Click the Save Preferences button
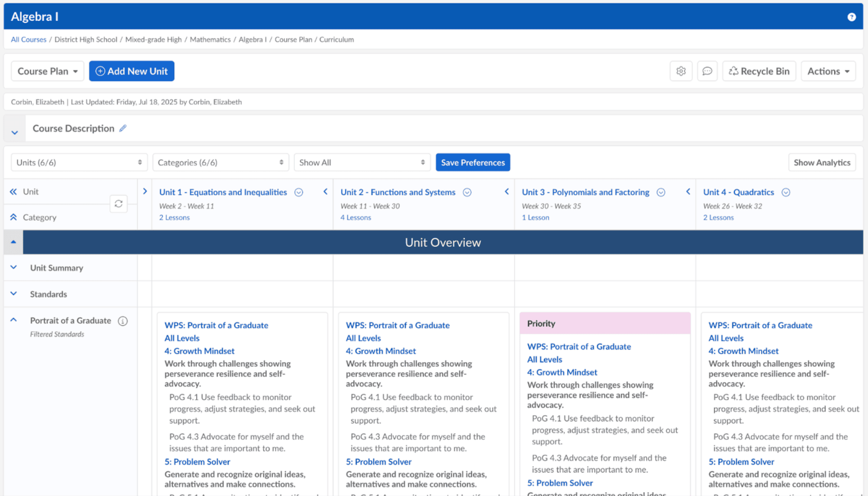868x496 pixels. click(473, 162)
